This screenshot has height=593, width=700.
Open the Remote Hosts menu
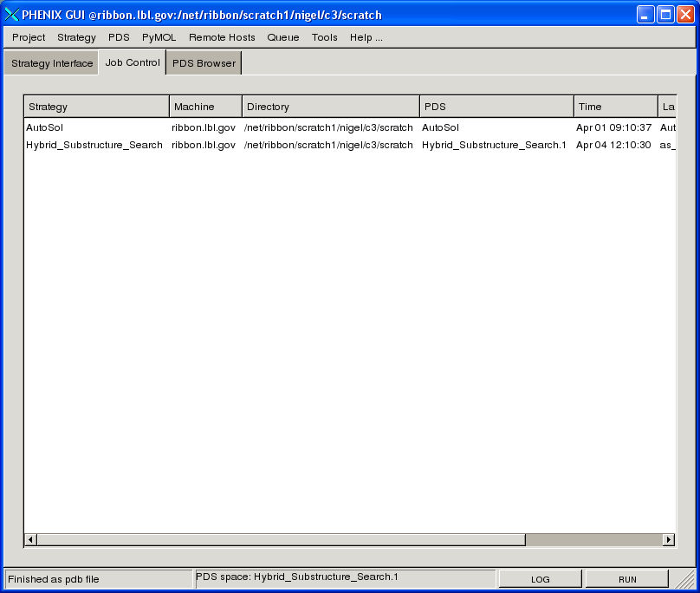[x=222, y=37]
